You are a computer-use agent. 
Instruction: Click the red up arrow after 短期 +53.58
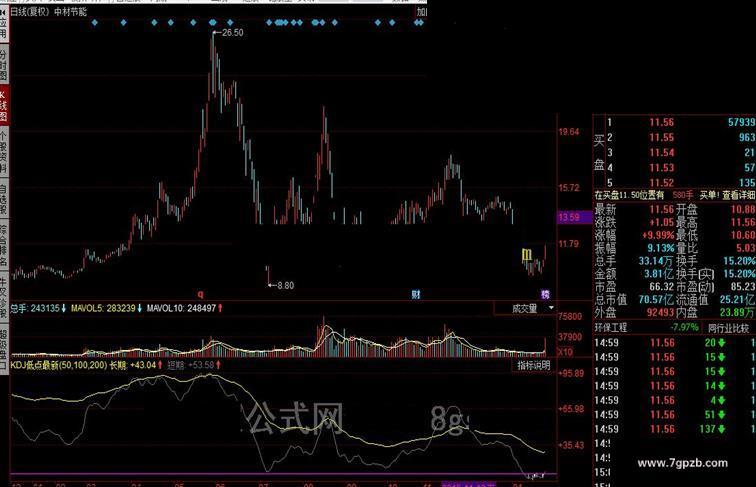click(x=218, y=365)
